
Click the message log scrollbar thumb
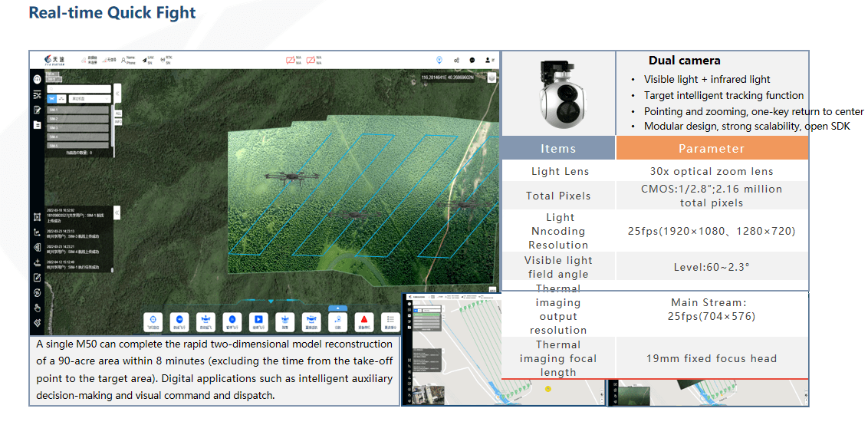pyautogui.click(x=113, y=270)
